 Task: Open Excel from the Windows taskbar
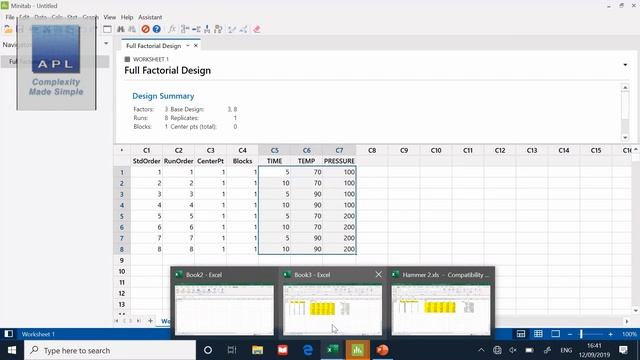click(x=332, y=350)
